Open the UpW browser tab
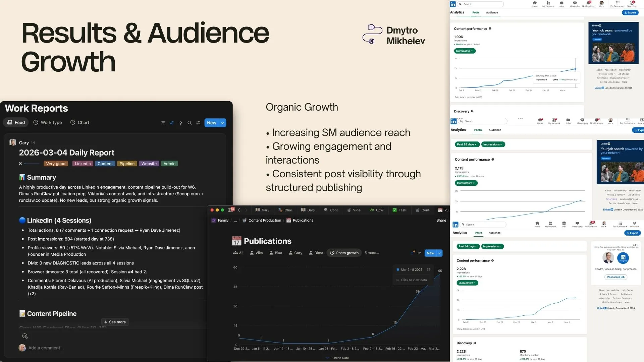Screen dimensions: 644x362 click(x=377, y=210)
